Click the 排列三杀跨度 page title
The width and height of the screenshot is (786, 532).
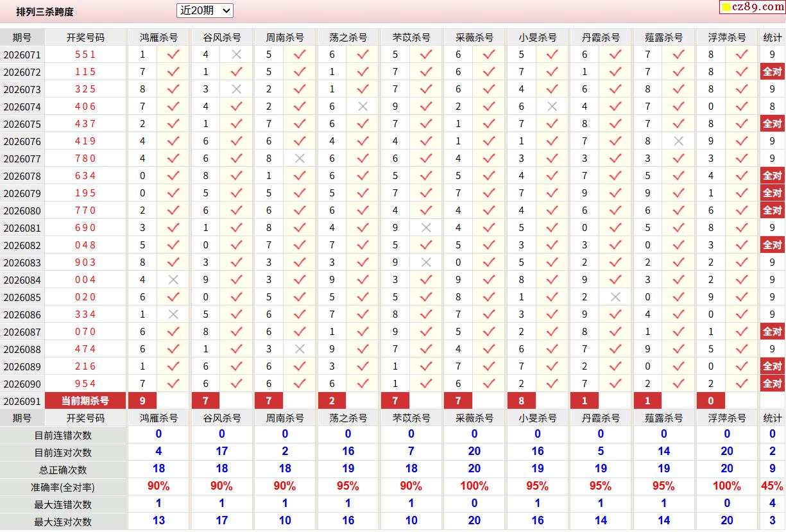point(45,12)
